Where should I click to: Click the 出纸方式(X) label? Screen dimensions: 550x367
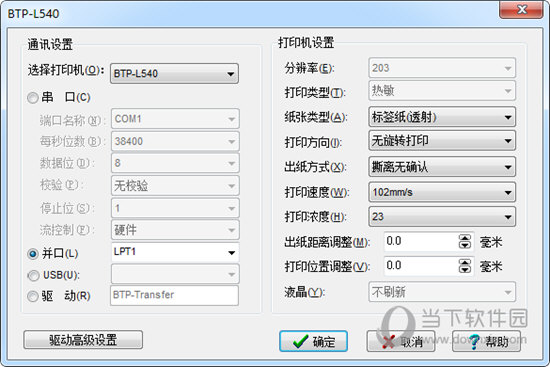pos(315,167)
